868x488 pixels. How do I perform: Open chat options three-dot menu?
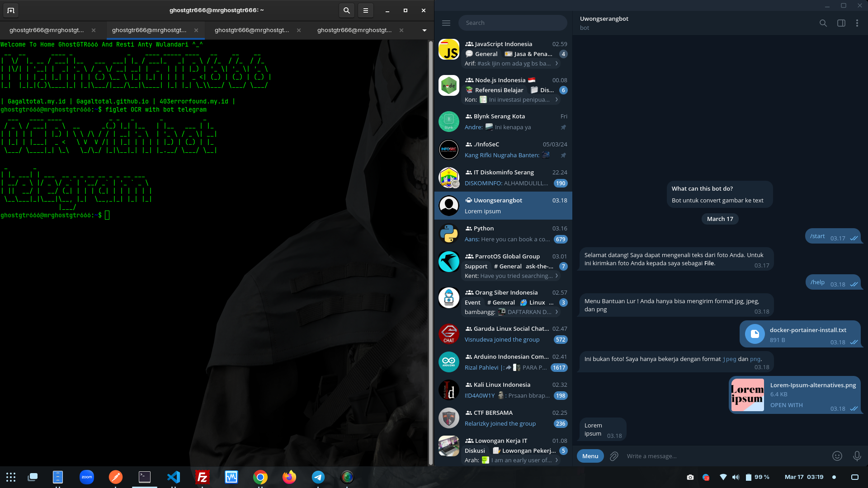(857, 23)
